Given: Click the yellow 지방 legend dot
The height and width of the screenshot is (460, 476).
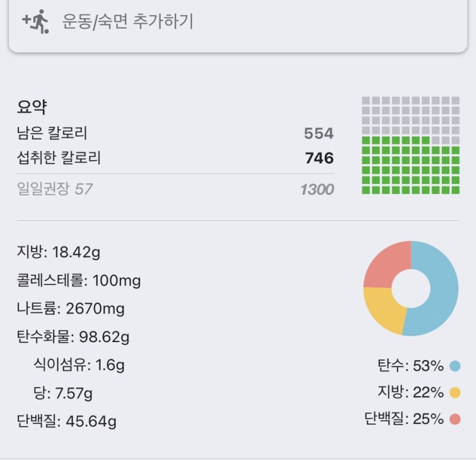Looking at the screenshot, I should (x=455, y=393).
